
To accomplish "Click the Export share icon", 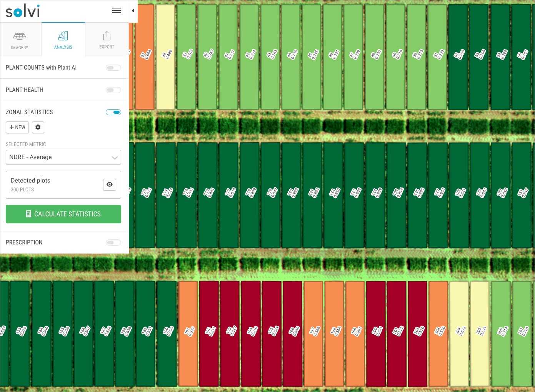I will [x=107, y=36].
